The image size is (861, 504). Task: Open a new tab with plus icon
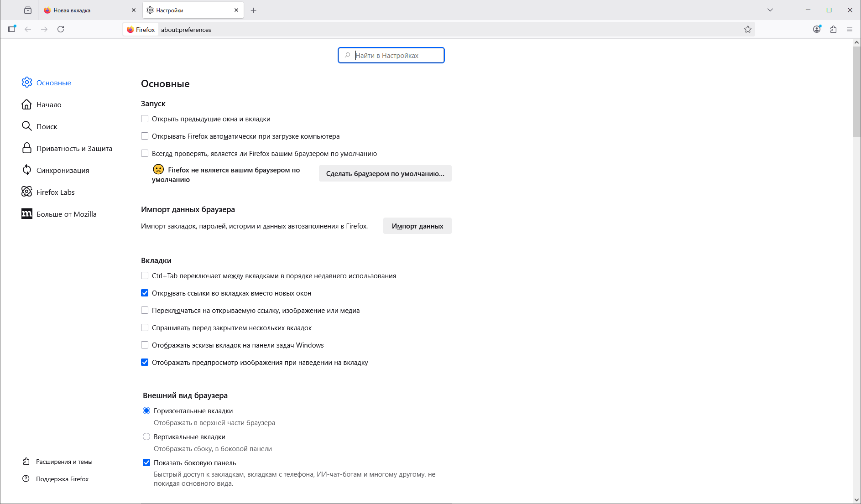[x=254, y=10]
